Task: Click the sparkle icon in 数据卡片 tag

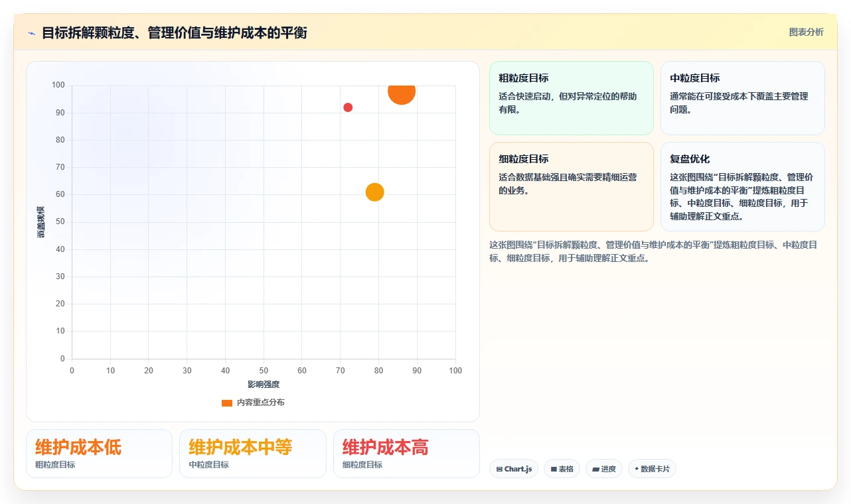Action: [637, 469]
